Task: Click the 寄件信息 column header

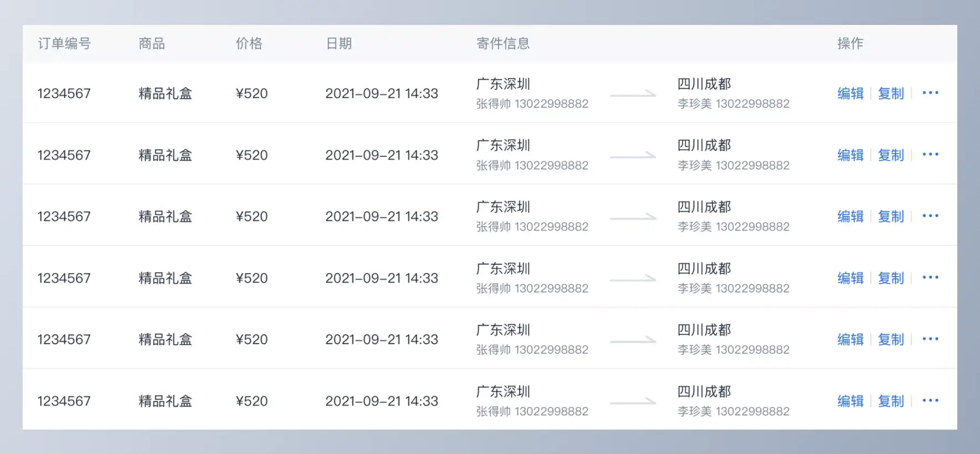Action: click(503, 43)
